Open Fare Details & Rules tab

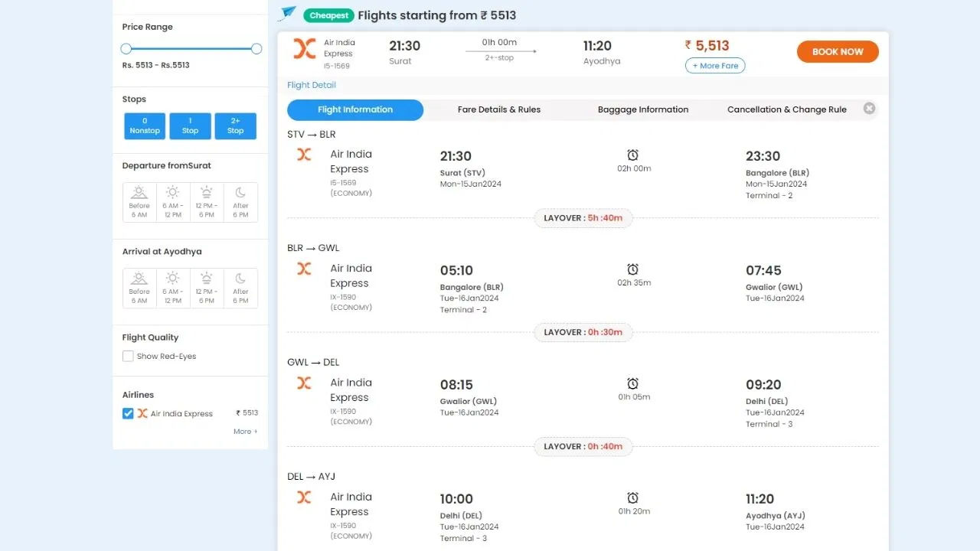click(499, 109)
